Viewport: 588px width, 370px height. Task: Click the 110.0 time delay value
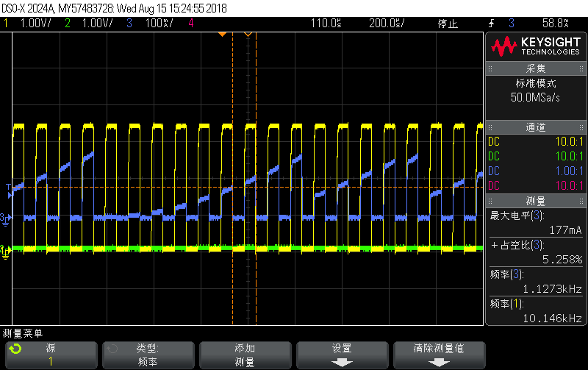pyautogui.click(x=326, y=24)
